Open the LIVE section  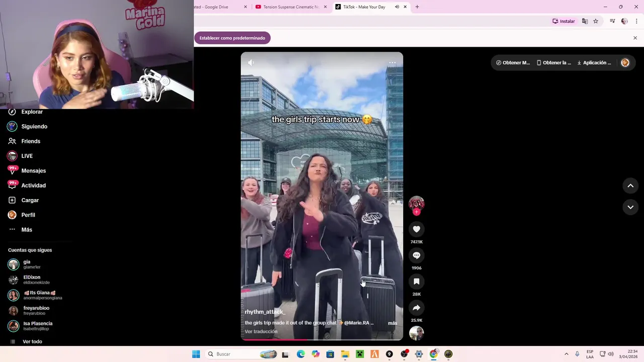coord(20,156)
